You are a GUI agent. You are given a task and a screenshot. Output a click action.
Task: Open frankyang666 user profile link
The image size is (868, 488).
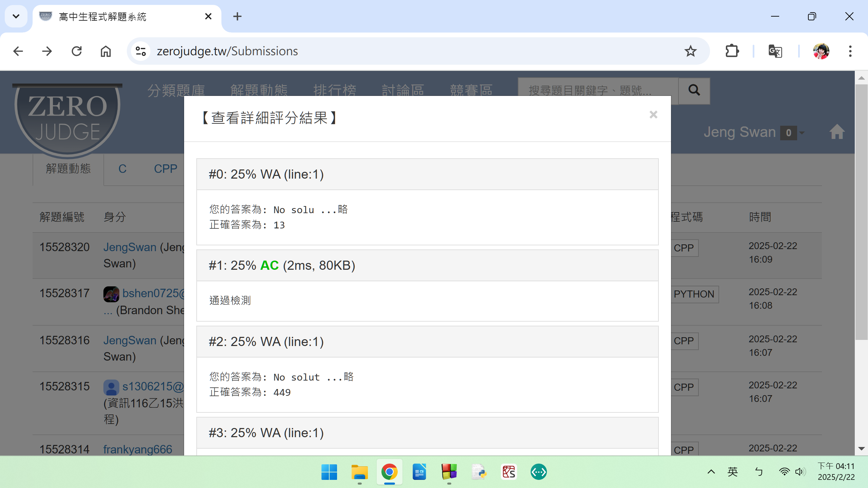click(x=138, y=449)
